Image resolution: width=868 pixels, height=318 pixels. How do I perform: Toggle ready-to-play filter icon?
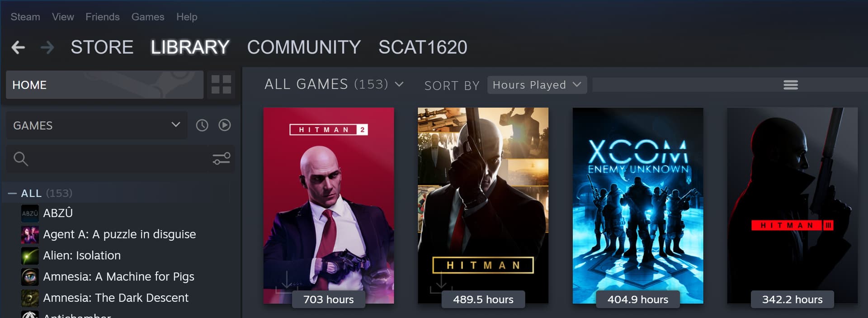[x=225, y=125]
